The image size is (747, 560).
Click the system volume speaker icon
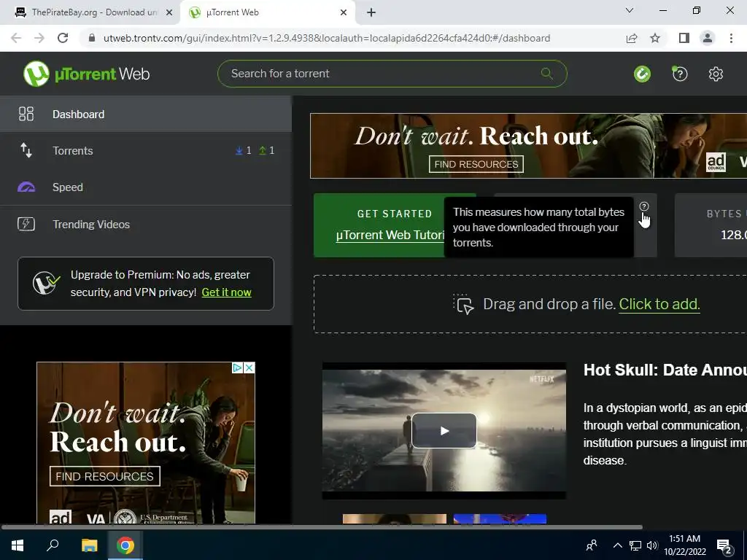pyautogui.click(x=652, y=545)
